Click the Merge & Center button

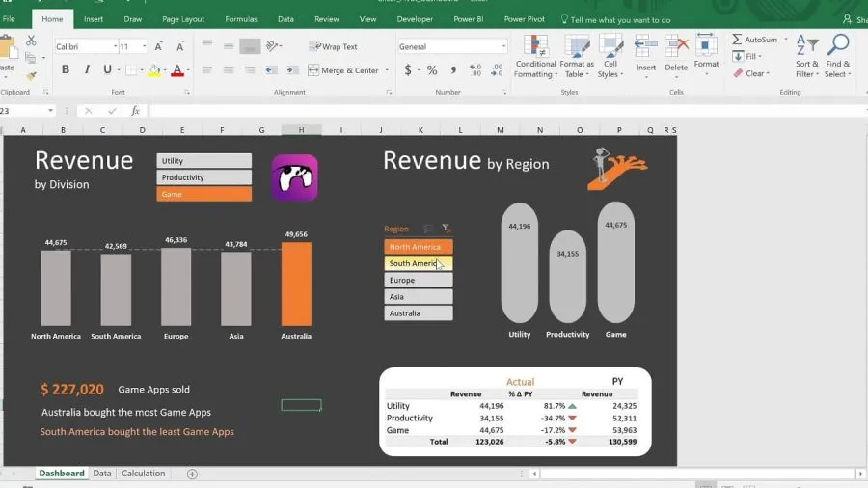coord(343,70)
